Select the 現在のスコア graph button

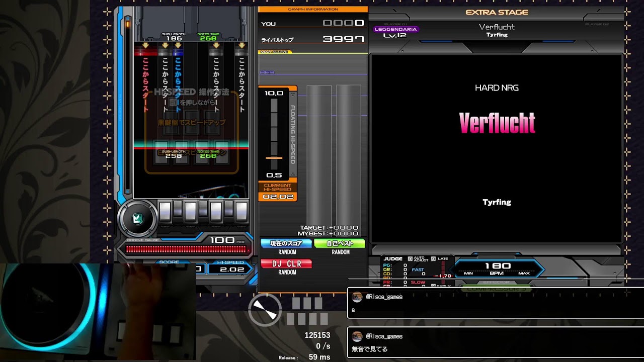286,243
